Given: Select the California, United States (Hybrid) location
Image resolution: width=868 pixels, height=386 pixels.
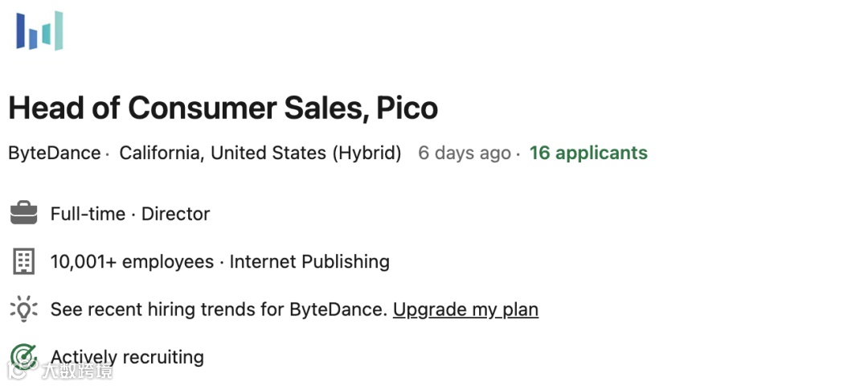Looking at the screenshot, I should 260,153.
